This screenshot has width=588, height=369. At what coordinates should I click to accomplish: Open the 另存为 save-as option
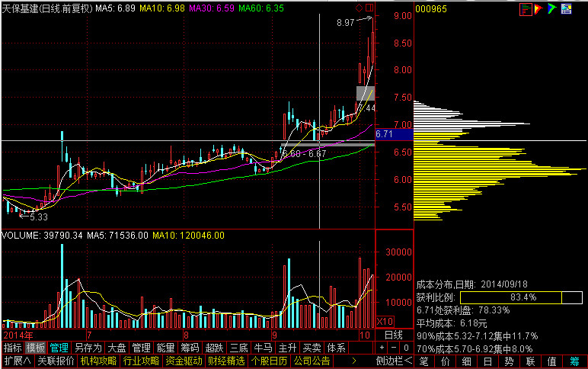coord(88,348)
